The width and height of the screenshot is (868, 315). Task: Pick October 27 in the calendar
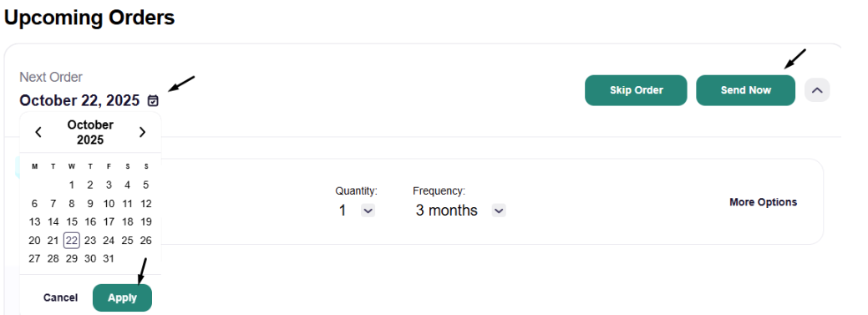[x=34, y=259]
